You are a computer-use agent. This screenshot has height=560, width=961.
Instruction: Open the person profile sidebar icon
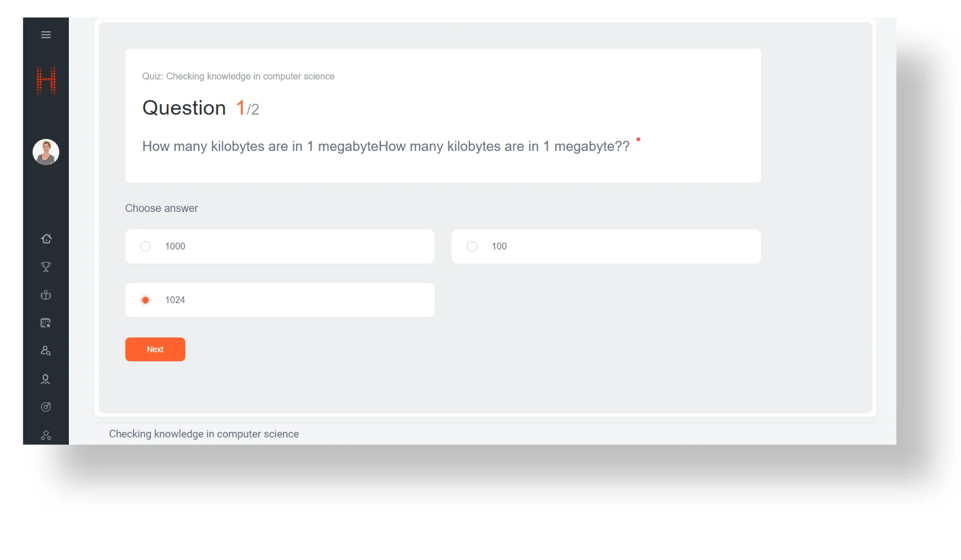click(46, 379)
